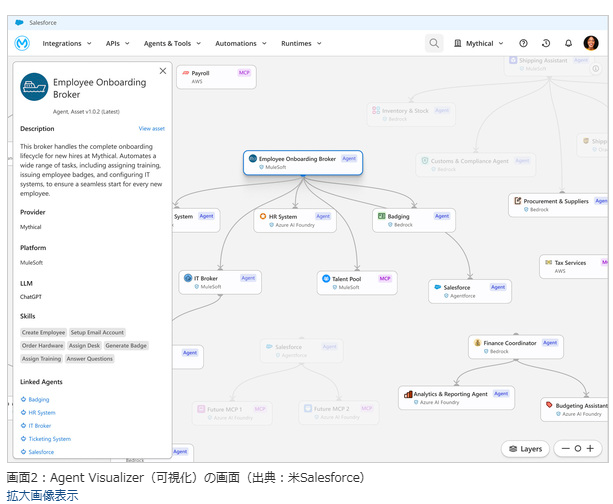The image size is (613, 504).
Task: Select the Employee Onboarding Broker node
Action: click(303, 163)
